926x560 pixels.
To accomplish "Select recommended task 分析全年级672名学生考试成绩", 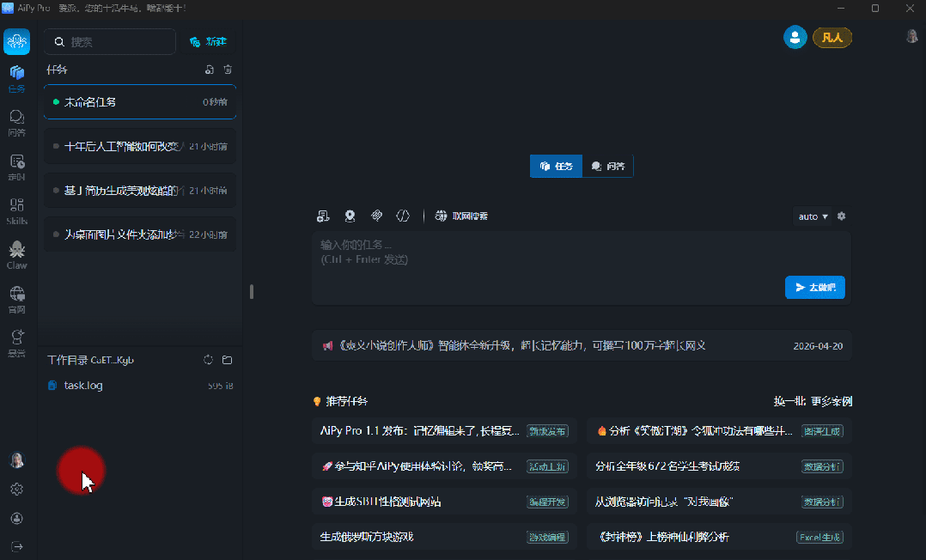I will pos(719,466).
